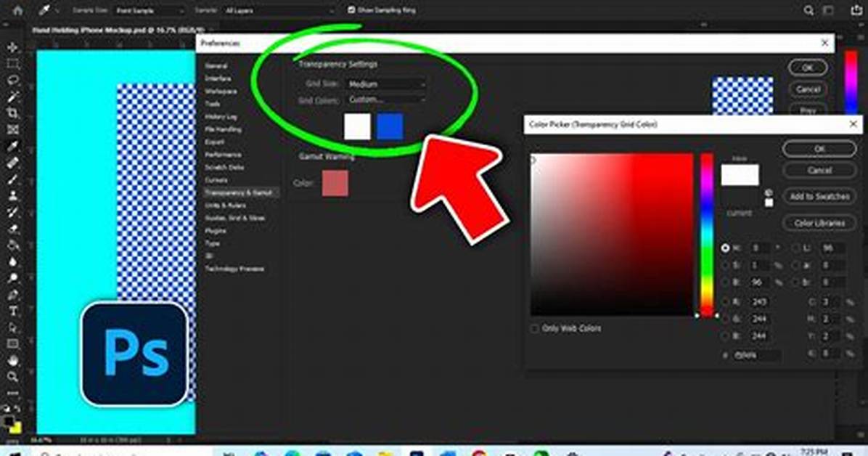Open General preferences category
This screenshot has height=456, width=868.
(216, 66)
